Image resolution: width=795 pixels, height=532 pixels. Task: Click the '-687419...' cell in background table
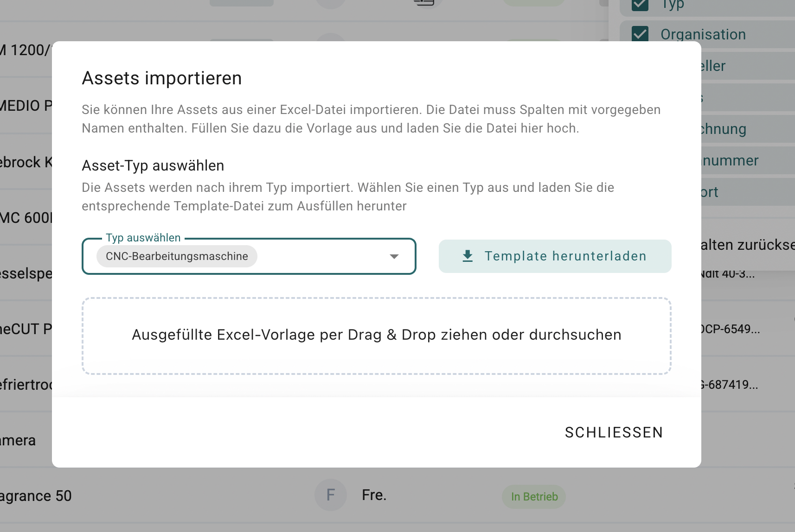(729, 385)
